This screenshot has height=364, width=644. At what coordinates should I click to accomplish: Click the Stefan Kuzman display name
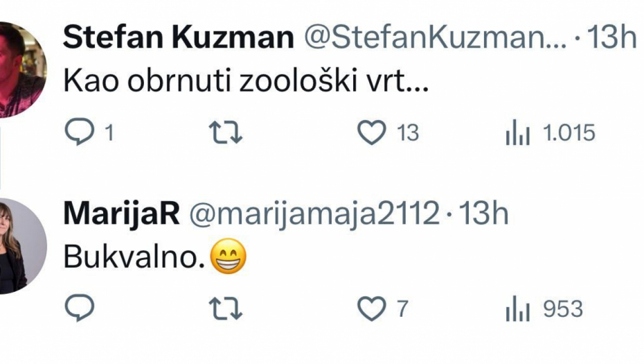[x=178, y=38]
